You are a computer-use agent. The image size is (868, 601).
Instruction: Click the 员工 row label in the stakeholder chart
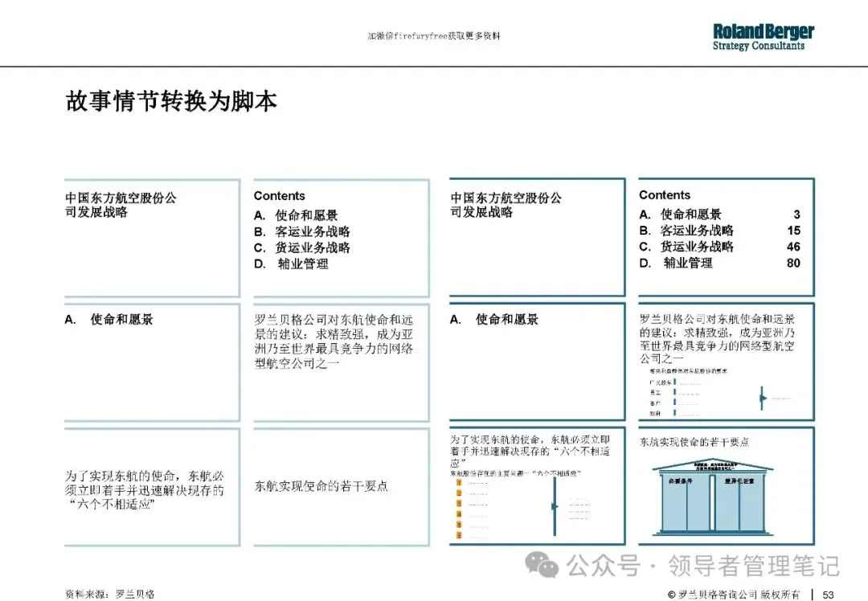click(x=655, y=392)
